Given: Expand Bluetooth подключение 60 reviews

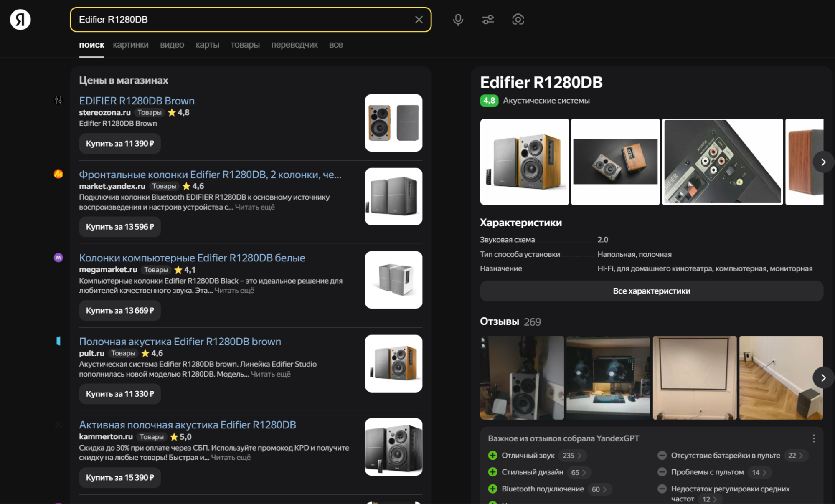Looking at the screenshot, I should coord(599,489).
